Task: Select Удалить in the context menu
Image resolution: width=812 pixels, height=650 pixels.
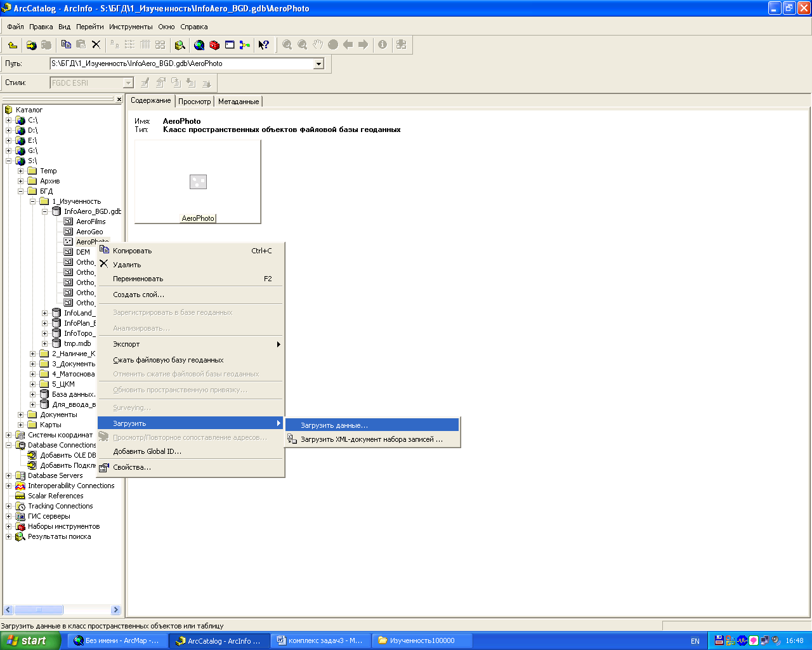Action: pos(190,265)
